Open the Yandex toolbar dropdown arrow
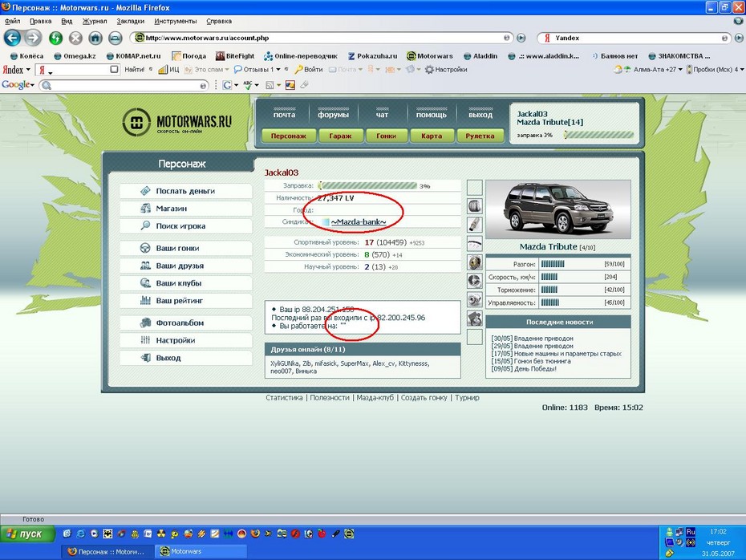Viewport: 746px width, 560px height. [28, 70]
